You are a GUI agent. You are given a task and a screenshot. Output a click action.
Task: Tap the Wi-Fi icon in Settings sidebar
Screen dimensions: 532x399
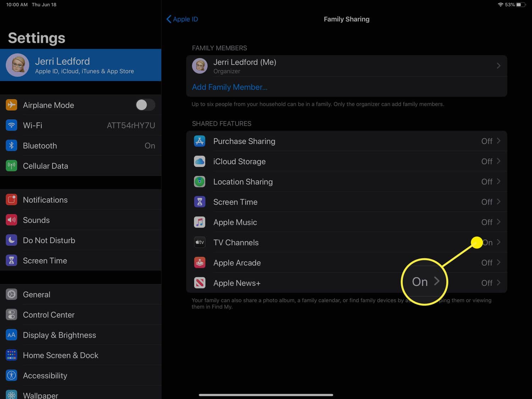pos(11,125)
